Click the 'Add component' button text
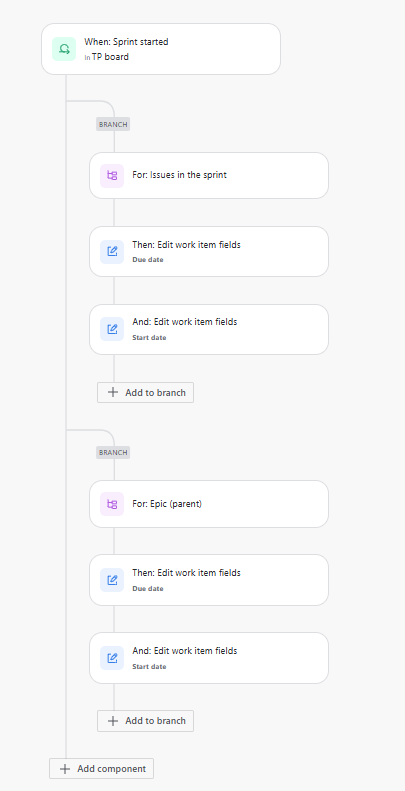 tap(111, 769)
